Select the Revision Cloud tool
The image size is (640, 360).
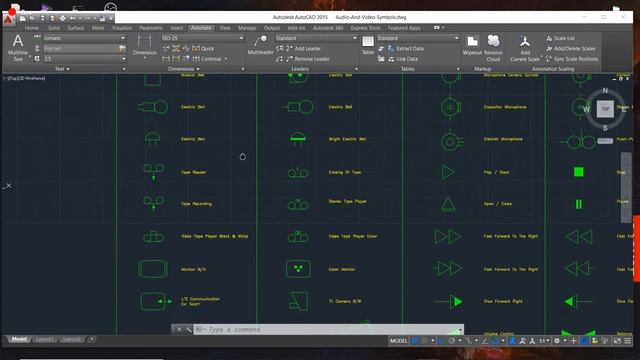[493, 47]
